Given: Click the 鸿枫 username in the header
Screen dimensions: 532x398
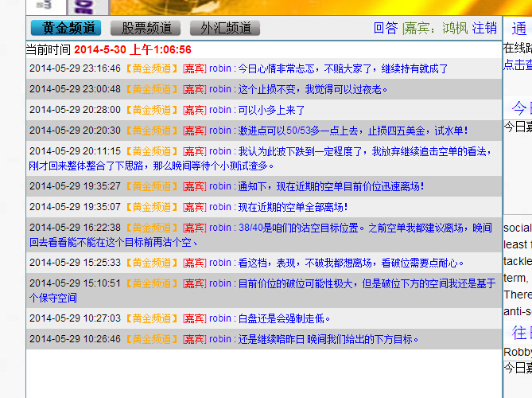Looking at the screenshot, I should [x=455, y=28].
